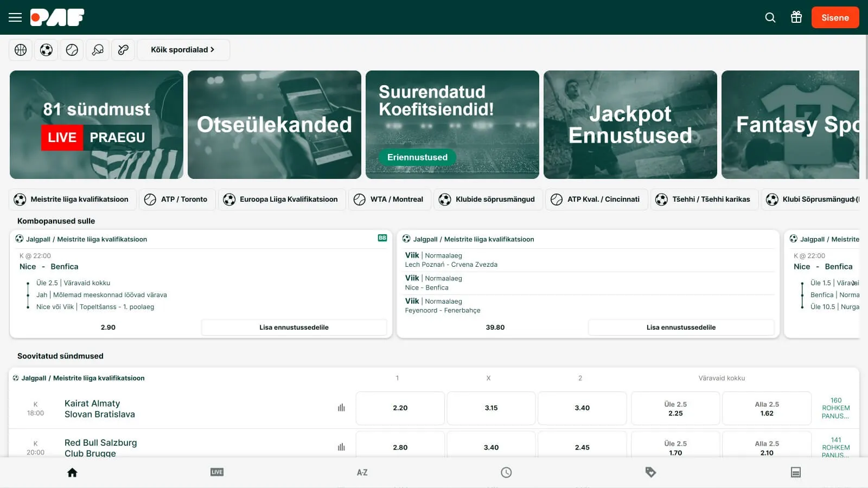Bet on Red Bull Salzburg win at 2.80

click(400, 445)
